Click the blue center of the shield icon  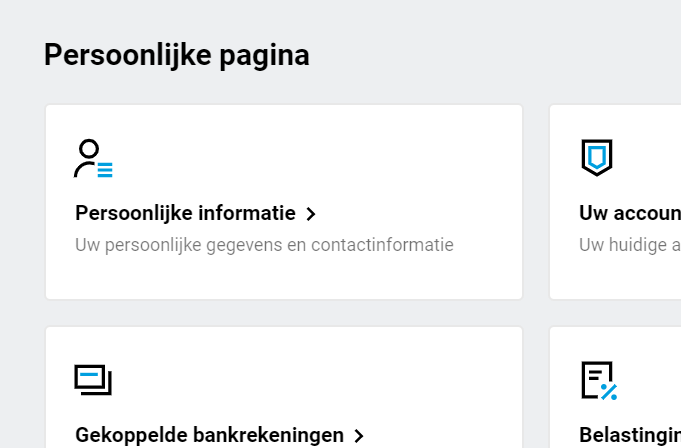pos(597,155)
